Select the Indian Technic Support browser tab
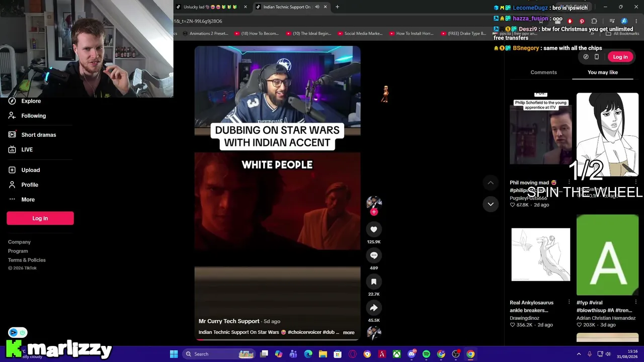This screenshot has height=362, width=644. click(287, 7)
